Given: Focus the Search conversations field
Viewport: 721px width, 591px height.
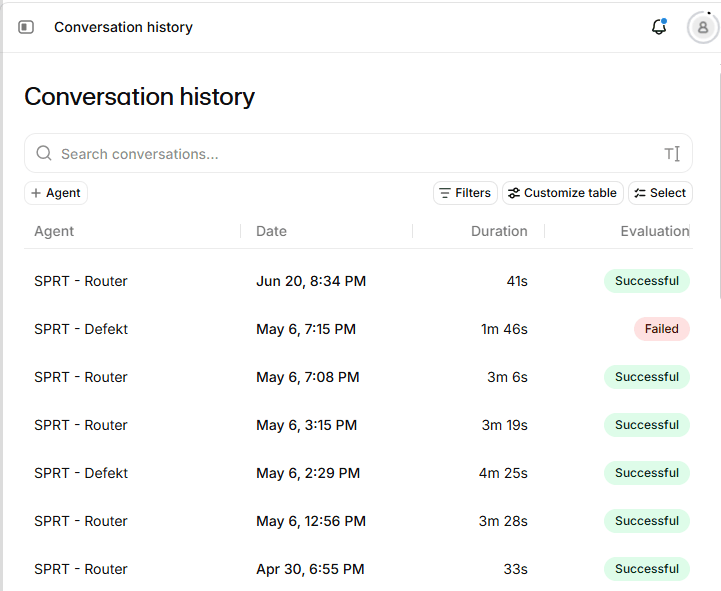Looking at the screenshot, I should tap(358, 153).
